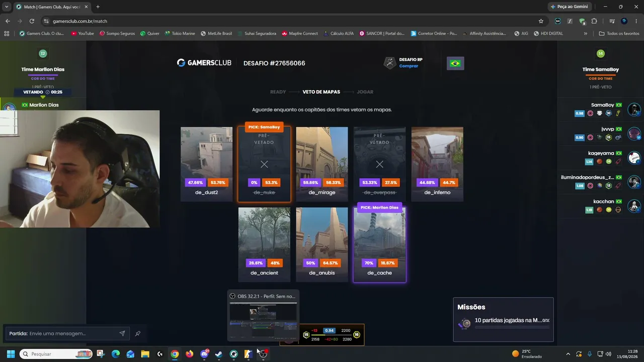
Task: Select the de_dust2 map card
Action: (x=206, y=164)
